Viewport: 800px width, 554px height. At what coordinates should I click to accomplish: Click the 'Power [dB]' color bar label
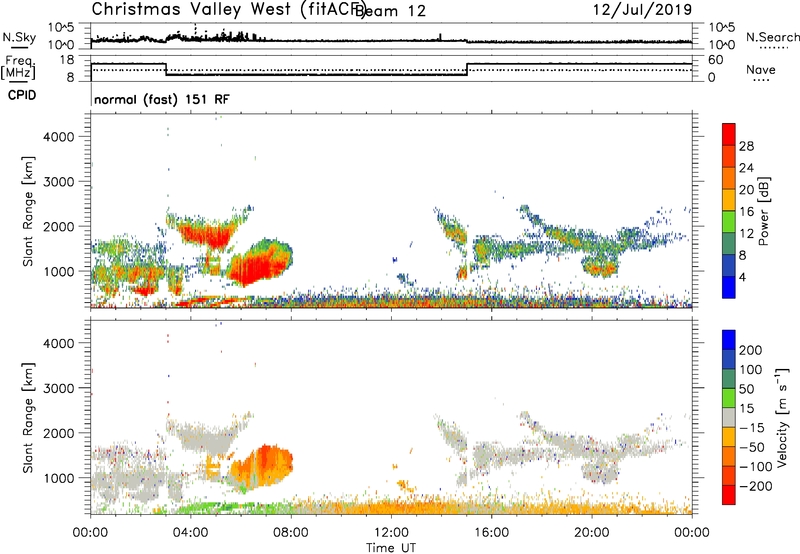[x=763, y=211]
